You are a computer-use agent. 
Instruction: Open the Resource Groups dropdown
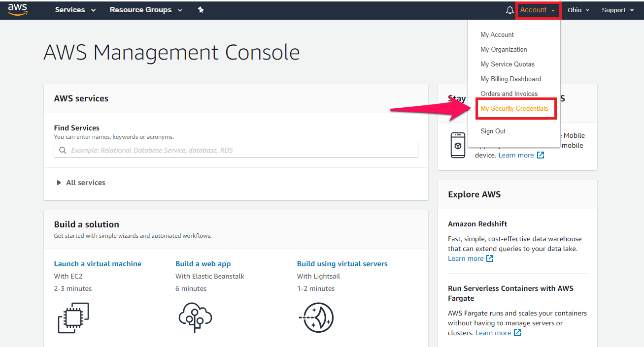coord(146,10)
